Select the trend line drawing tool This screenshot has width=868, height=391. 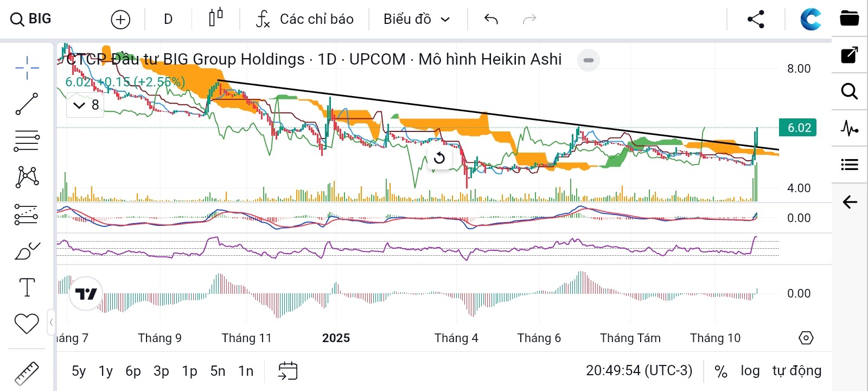point(27,104)
